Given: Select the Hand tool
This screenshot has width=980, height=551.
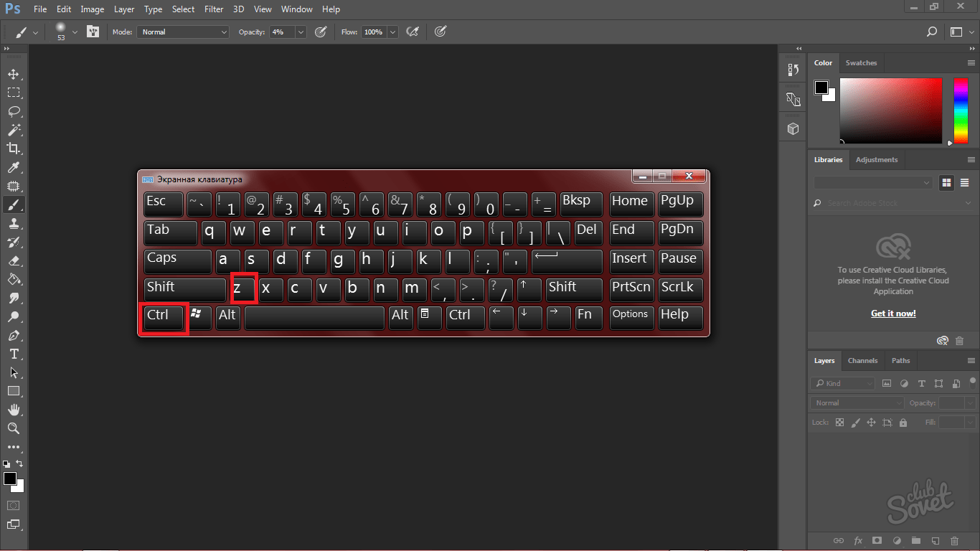Looking at the screenshot, I should point(14,410).
